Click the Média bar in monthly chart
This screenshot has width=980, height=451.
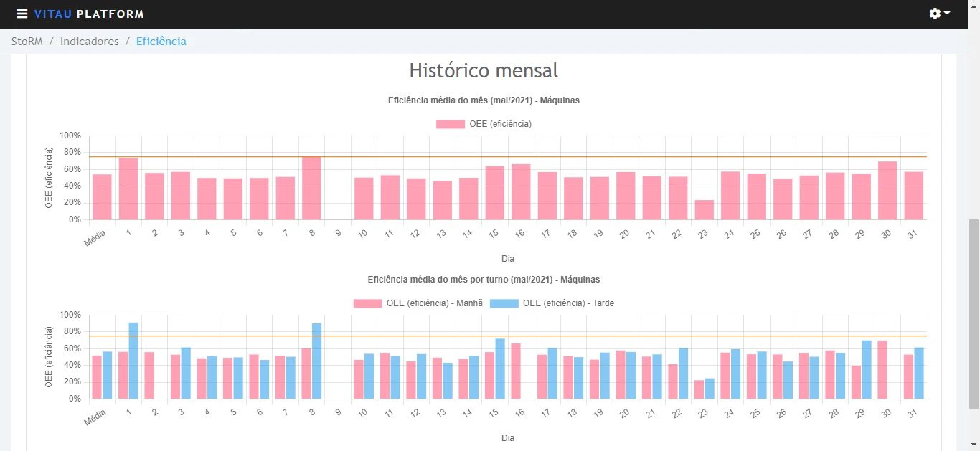tap(102, 197)
